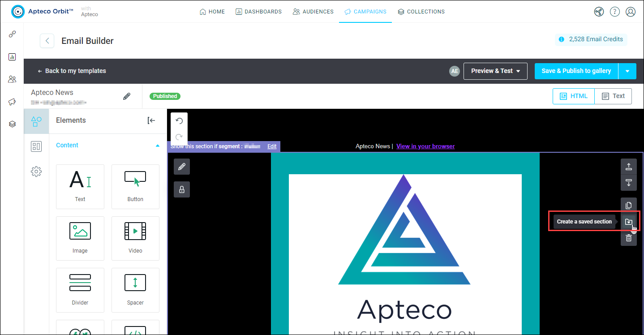Open the Dashboards tab
Image resolution: width=644 pixels, height=335 pixels.
tap(258, 12)
